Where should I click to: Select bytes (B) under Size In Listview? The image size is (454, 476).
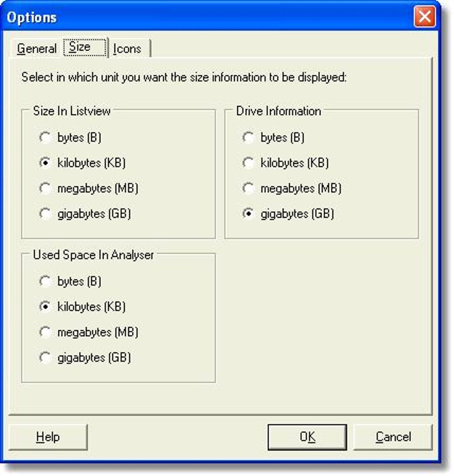point(46,138)
